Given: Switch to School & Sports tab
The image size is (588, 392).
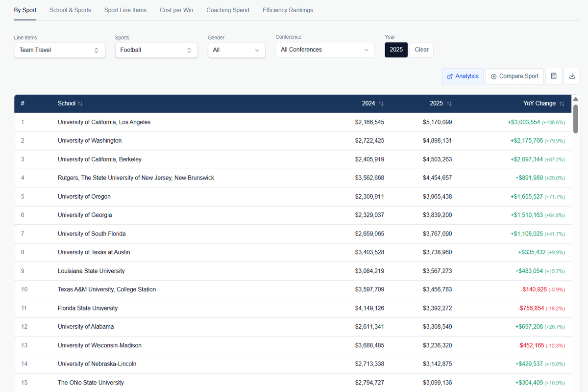Looking at the screenshot, I should point(70,10).
